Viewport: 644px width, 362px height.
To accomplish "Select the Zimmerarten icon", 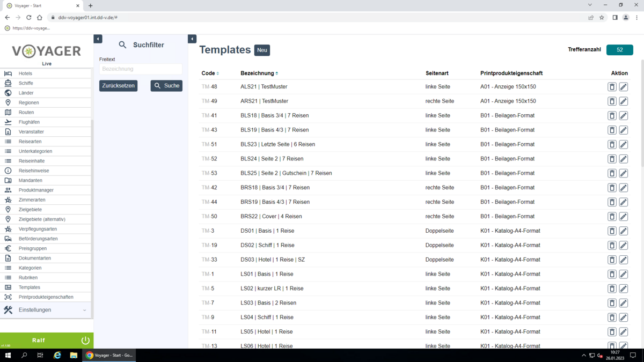I will [x=8, y=200].
